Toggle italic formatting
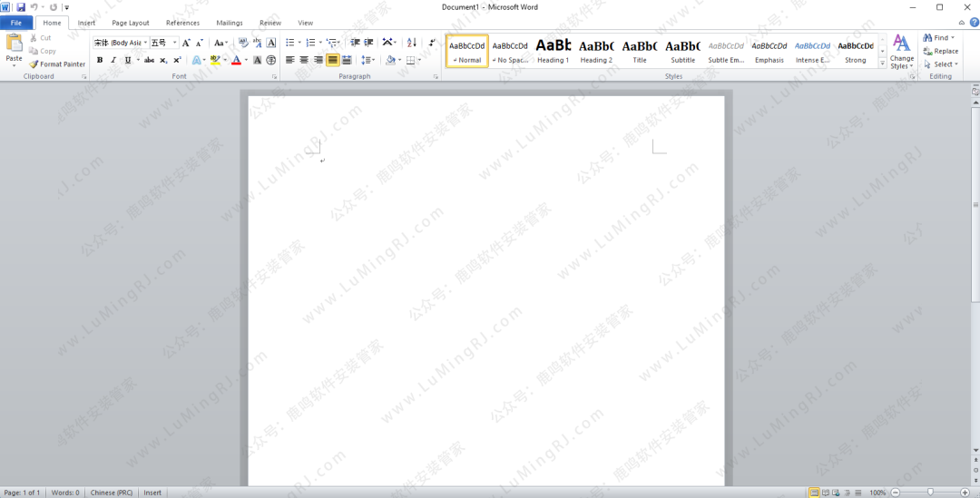980x498 pixels. [x=113, y=61]
